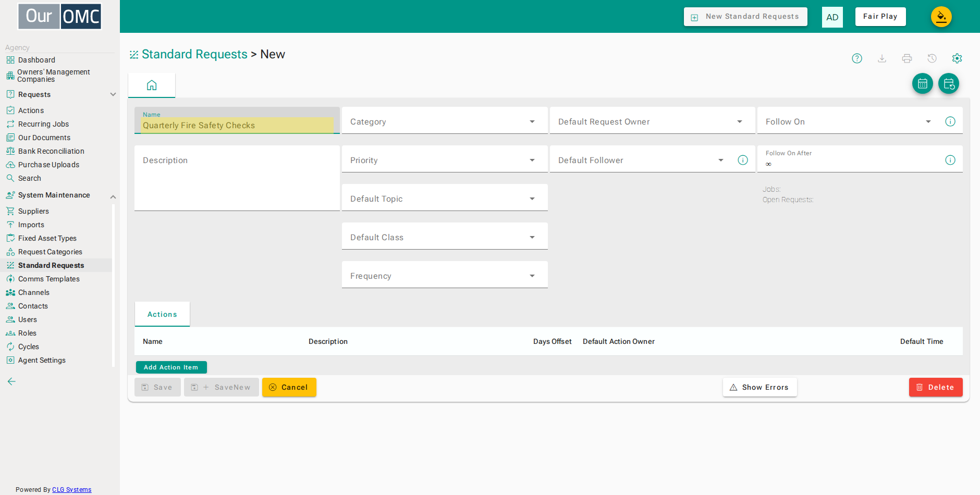Click the Show Errors button
This screenshot has width=980, height=495.
pos(759,387)
